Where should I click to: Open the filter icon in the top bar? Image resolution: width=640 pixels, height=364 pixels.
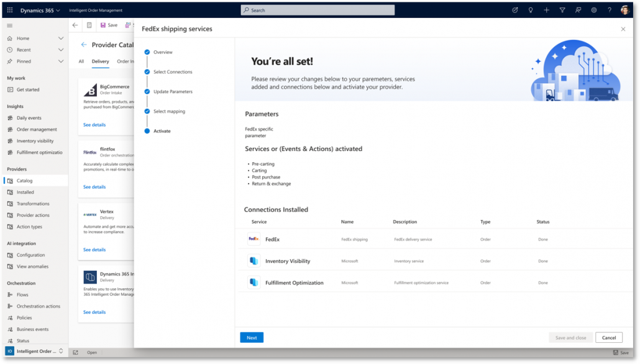click(562, 10)
